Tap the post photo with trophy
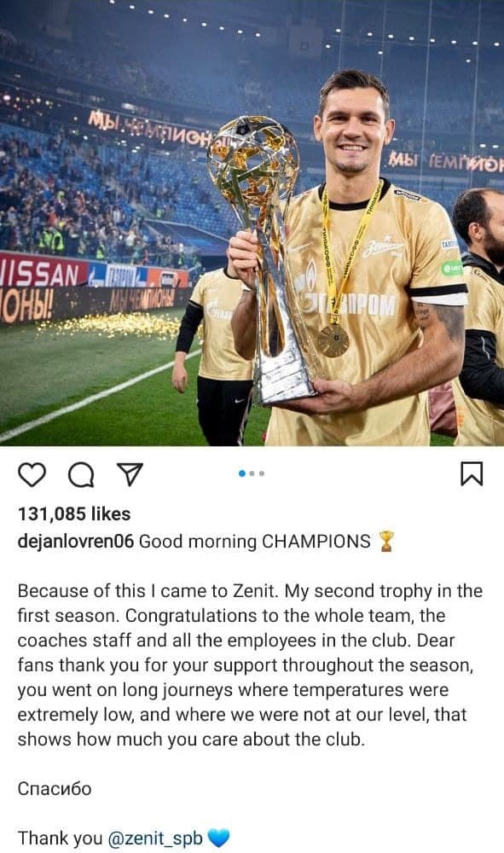This screenshot has height=853, width=504. tap(252, 223)
